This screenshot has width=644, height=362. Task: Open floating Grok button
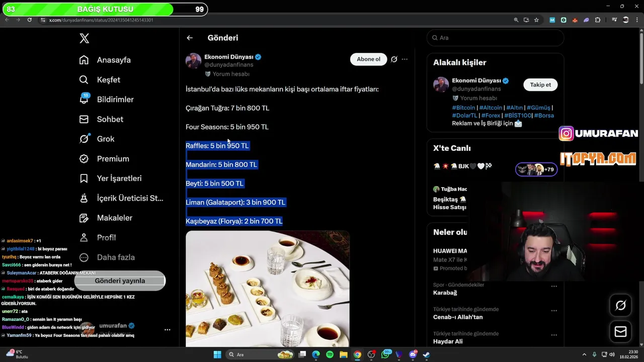620,305
